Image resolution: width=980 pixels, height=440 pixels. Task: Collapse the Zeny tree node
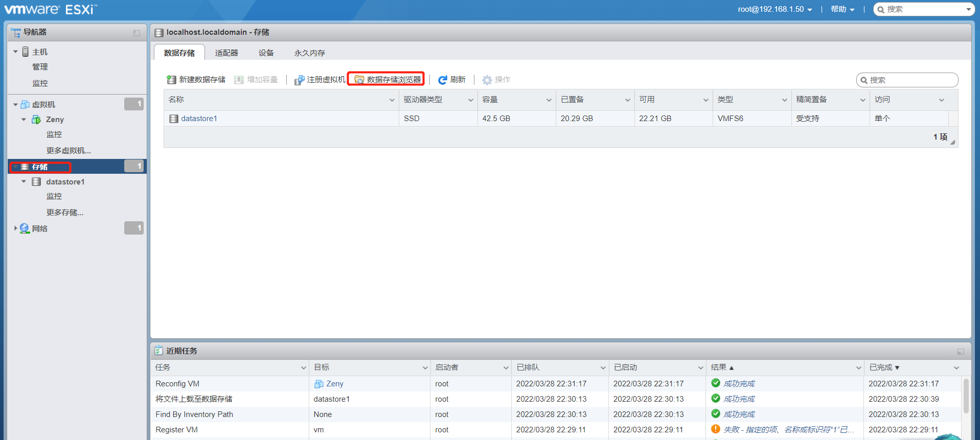(24, 120)
